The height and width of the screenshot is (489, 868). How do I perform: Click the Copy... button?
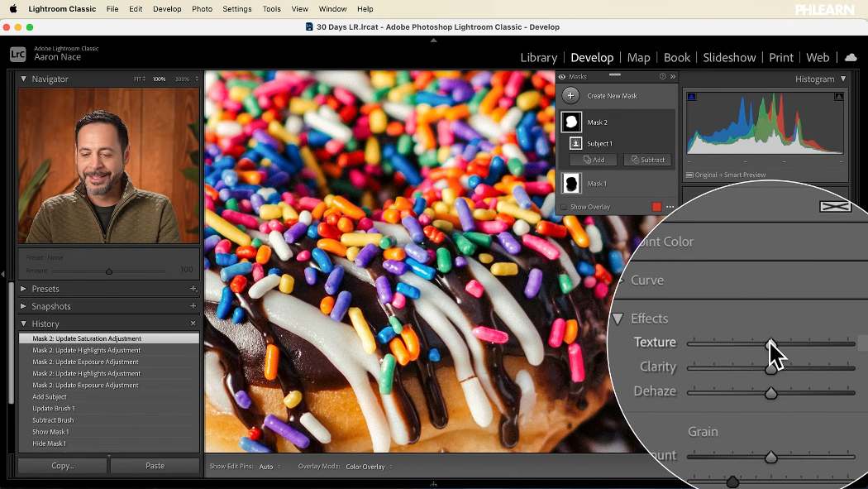pyautogui.click(x=63, y=466)
